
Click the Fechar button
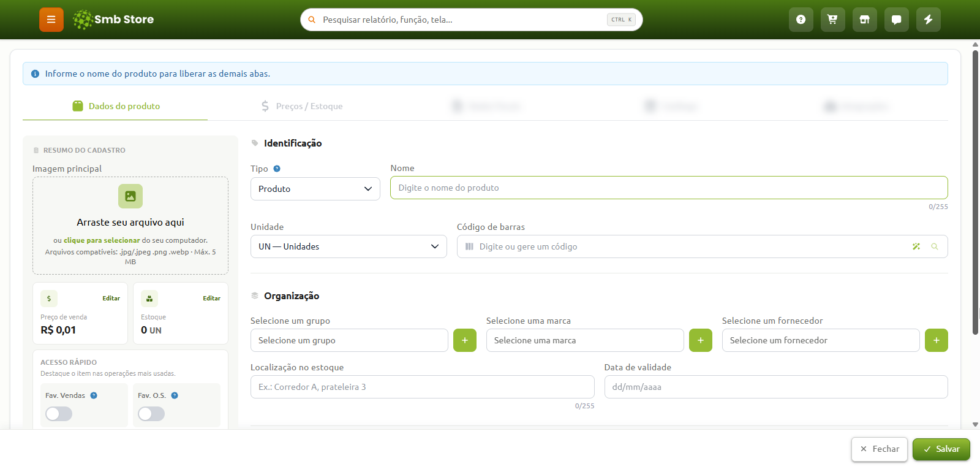point(880,449)
